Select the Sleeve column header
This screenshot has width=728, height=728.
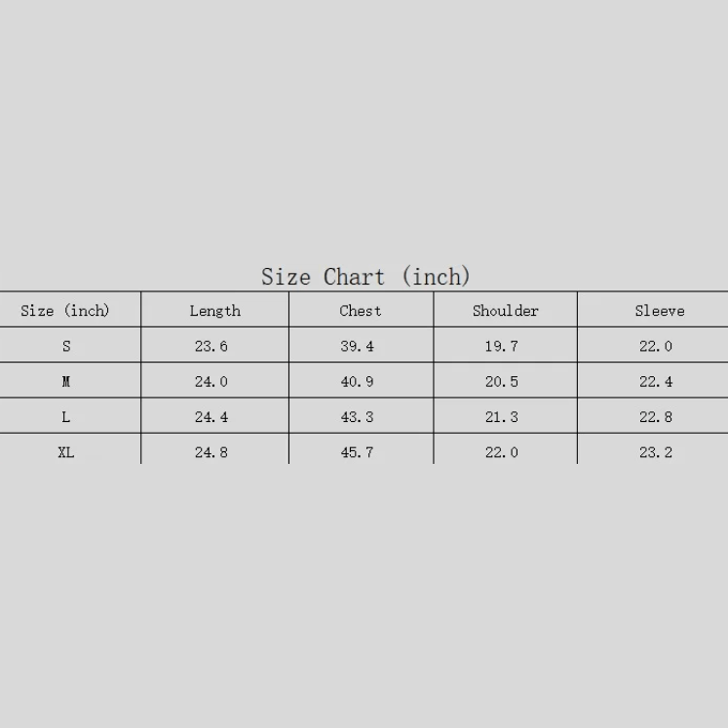click(x=659, y=311)
